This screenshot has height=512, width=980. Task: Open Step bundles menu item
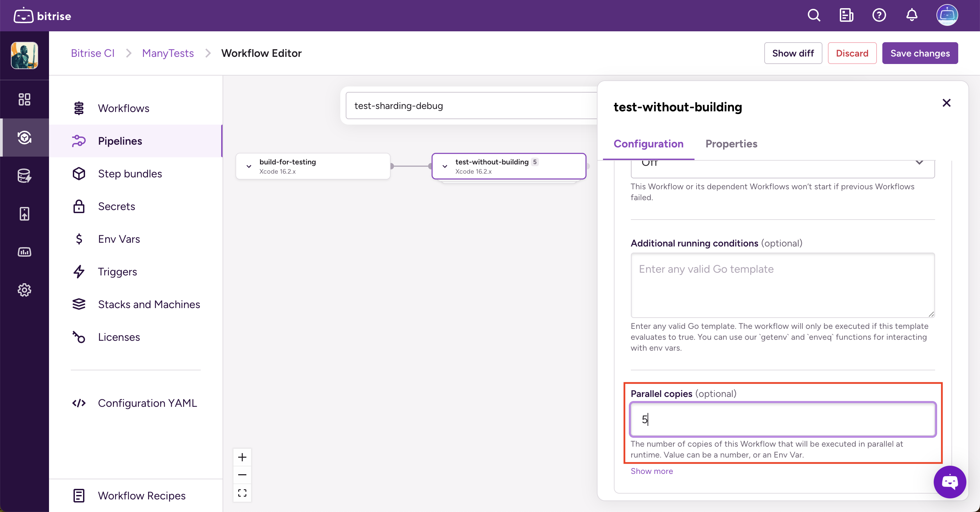click(x=135, y=174)
